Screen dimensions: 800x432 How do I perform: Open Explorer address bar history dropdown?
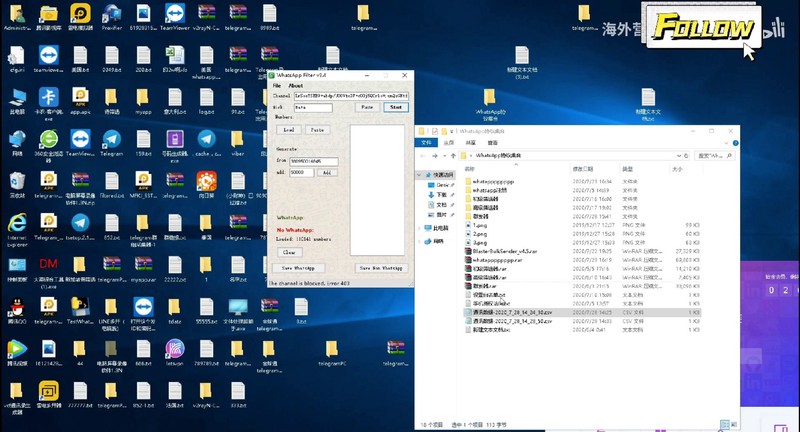pyautogui.click(x=679, y=156)
